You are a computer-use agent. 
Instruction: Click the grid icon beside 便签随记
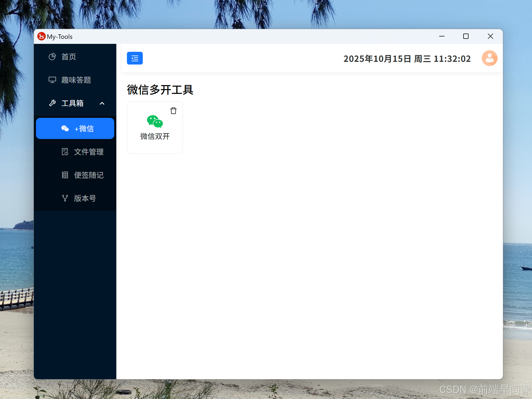(x=65, y=175)
